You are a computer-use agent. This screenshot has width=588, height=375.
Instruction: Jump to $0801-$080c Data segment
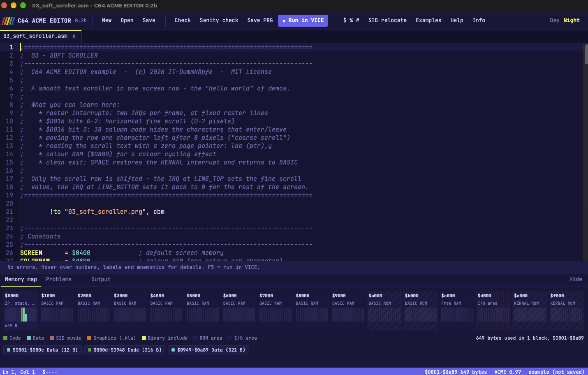pyautogui.click(x=42, y=350)
